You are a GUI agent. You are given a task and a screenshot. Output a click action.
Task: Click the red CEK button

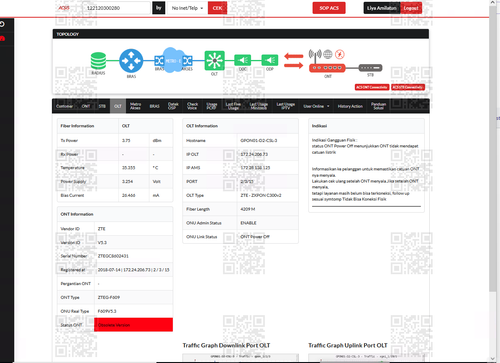point(217,8)
